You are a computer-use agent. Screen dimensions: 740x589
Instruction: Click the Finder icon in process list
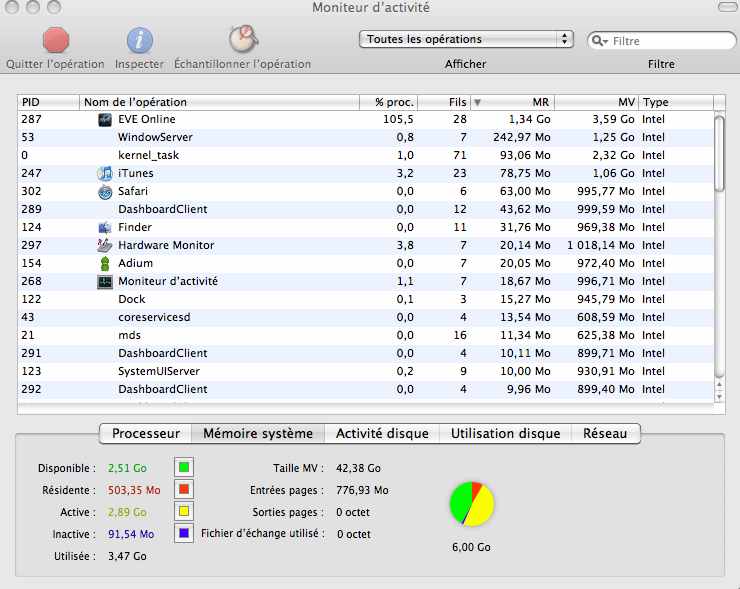pyautogui.click(x=105, y=227)
